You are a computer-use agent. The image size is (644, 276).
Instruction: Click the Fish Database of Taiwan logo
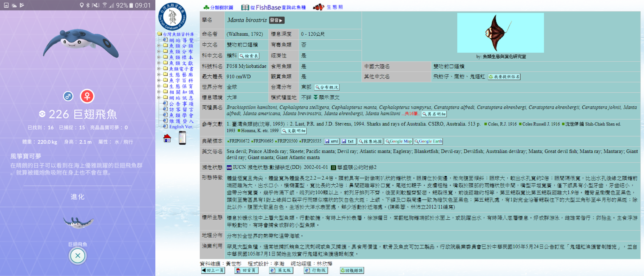[172, 16]
